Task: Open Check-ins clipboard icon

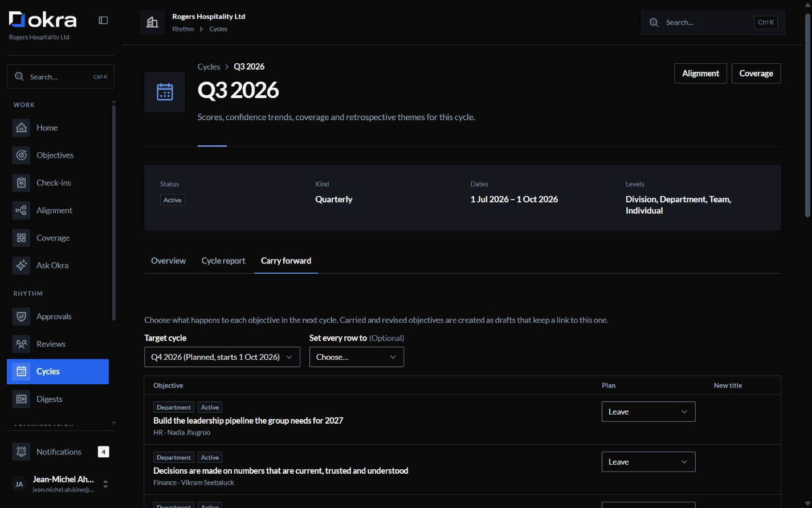Action: coord(21,182)
